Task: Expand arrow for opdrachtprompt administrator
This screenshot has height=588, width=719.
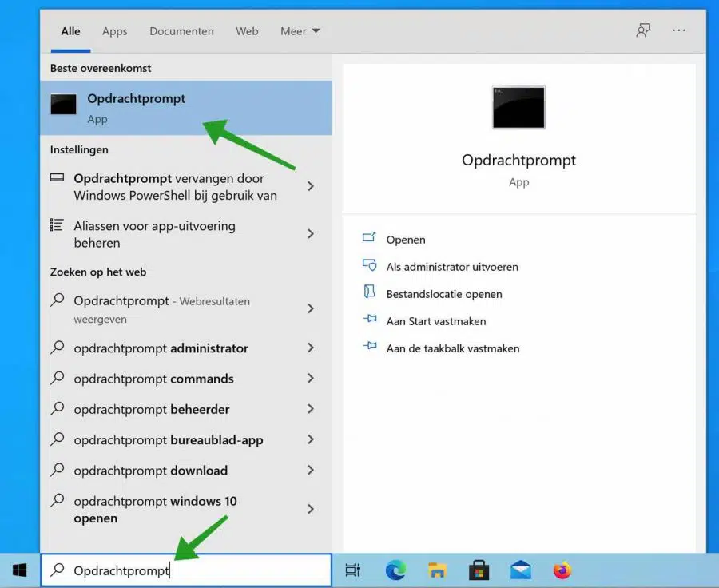Action: 311,348
